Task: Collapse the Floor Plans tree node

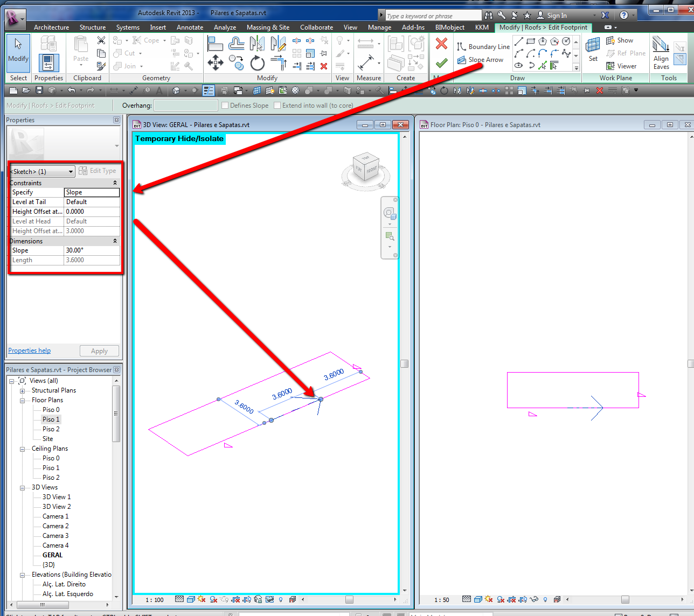Action: coord(23,401)
